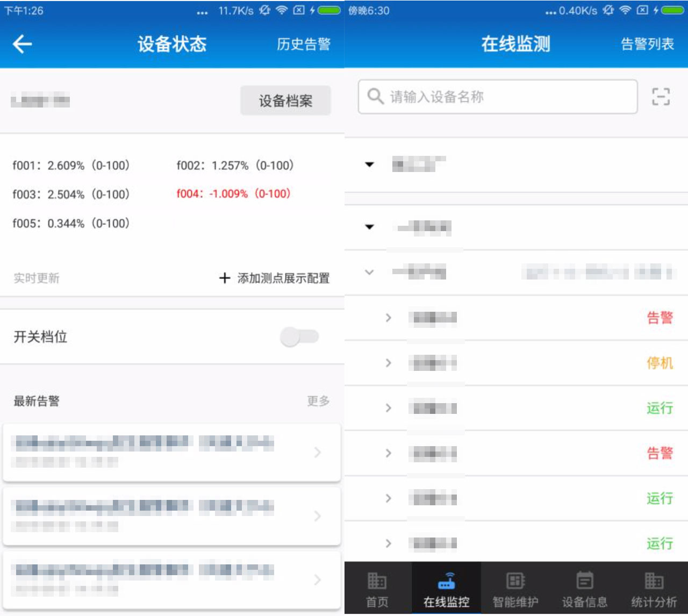
Task: Open the 设备信息 calendar icon
Action: coord(584,582)
